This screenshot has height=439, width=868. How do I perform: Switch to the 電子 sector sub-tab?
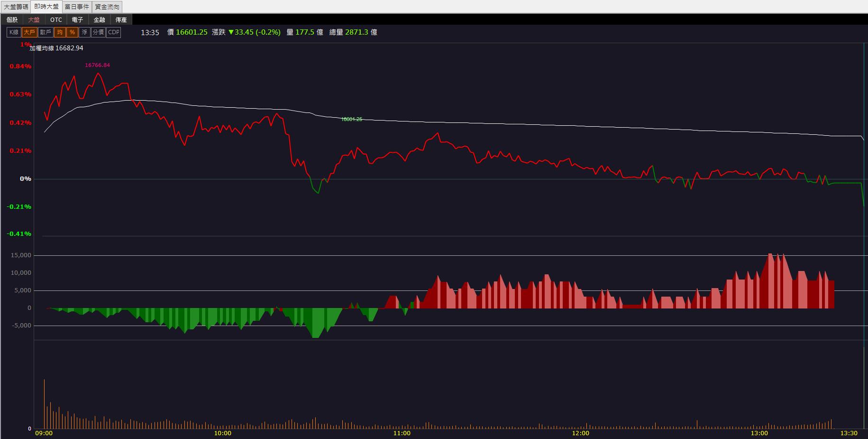[x=78, y=20]
